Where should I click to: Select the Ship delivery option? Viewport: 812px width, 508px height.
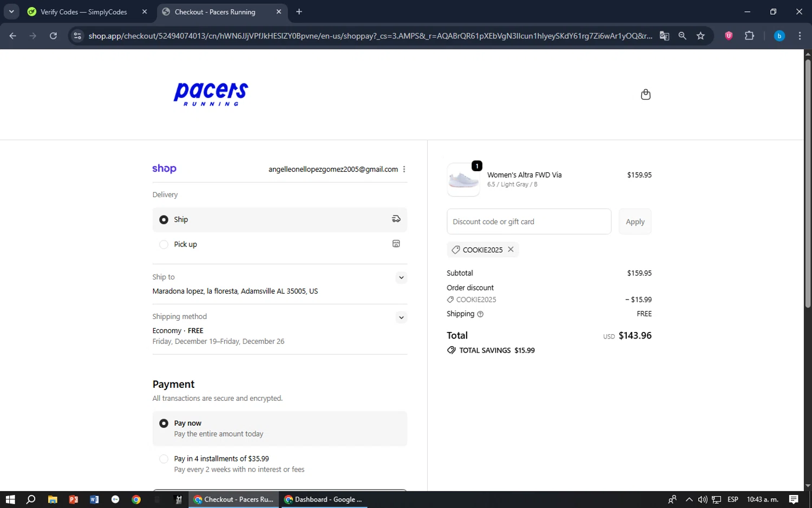point(280,220)
